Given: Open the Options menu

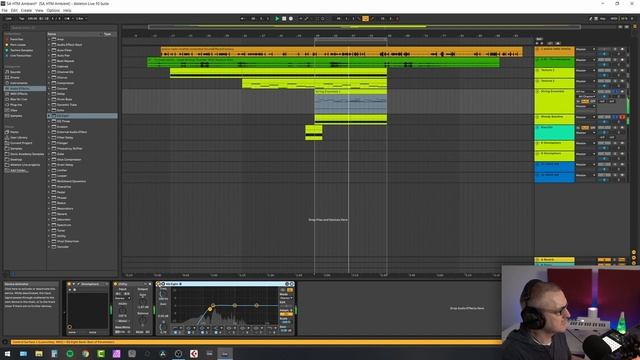Looking at the screenshot, I should 53,10.
